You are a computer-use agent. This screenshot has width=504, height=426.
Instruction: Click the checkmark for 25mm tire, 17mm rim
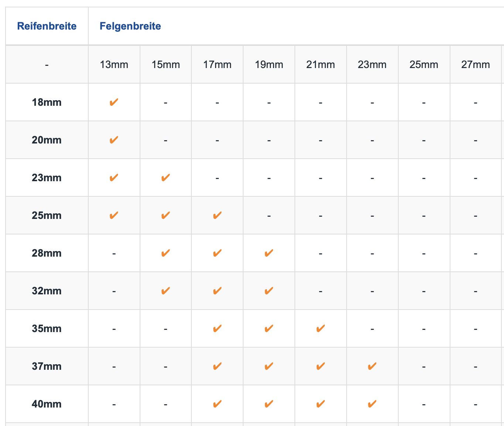click(x=217, y=216)
